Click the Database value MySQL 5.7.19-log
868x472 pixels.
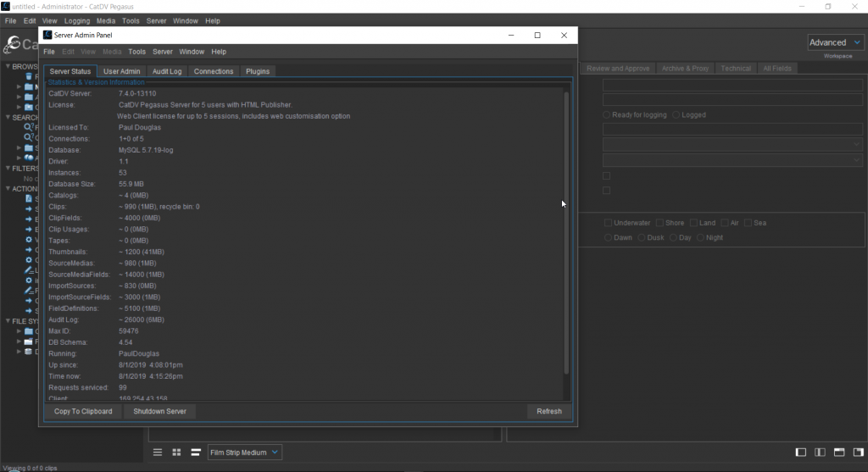(x=146, y=150)
